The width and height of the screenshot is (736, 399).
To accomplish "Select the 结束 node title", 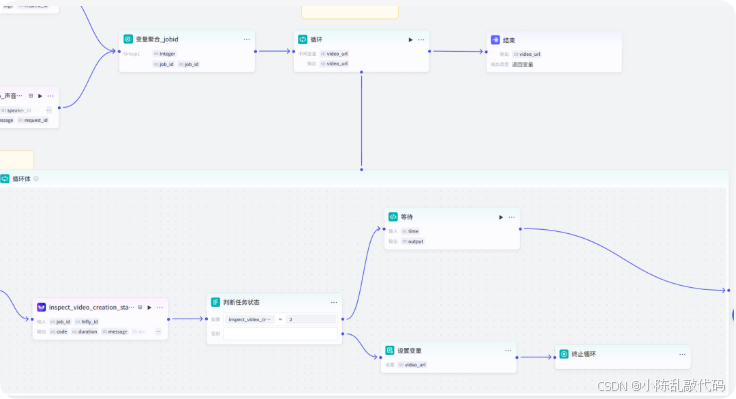I will (x=509, y=40).
